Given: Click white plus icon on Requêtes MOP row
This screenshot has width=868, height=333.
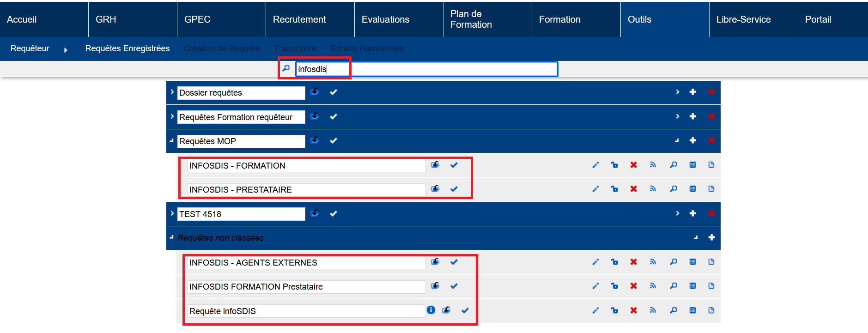Looking at the screenshot, I should coord(692,140).
